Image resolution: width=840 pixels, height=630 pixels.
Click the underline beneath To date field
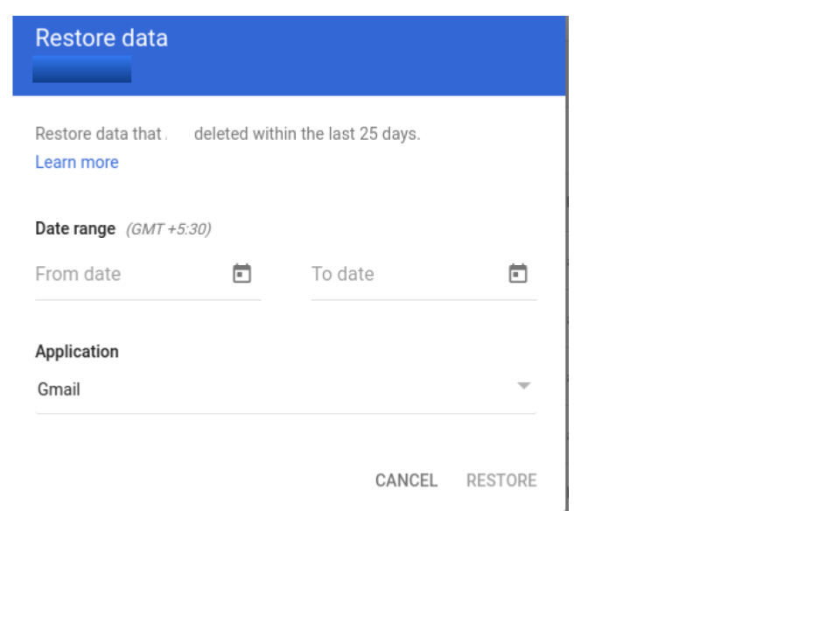click(423, 300)
